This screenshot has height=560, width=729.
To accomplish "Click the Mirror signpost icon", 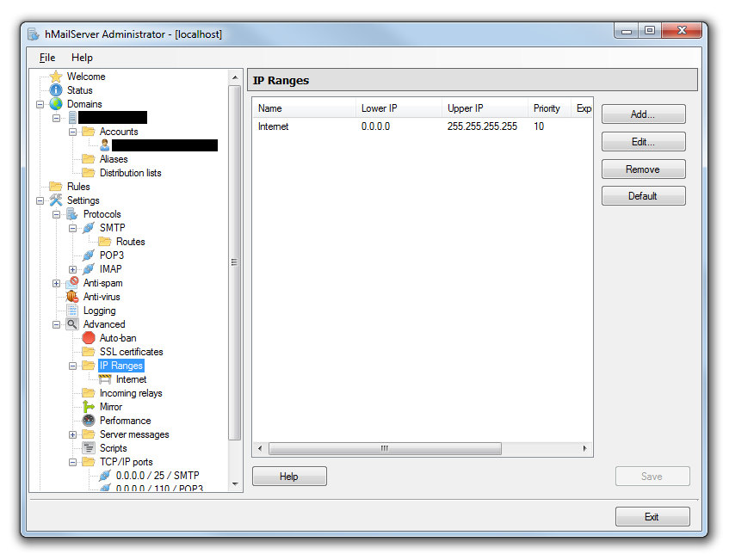I will click(x=89, y=407).
